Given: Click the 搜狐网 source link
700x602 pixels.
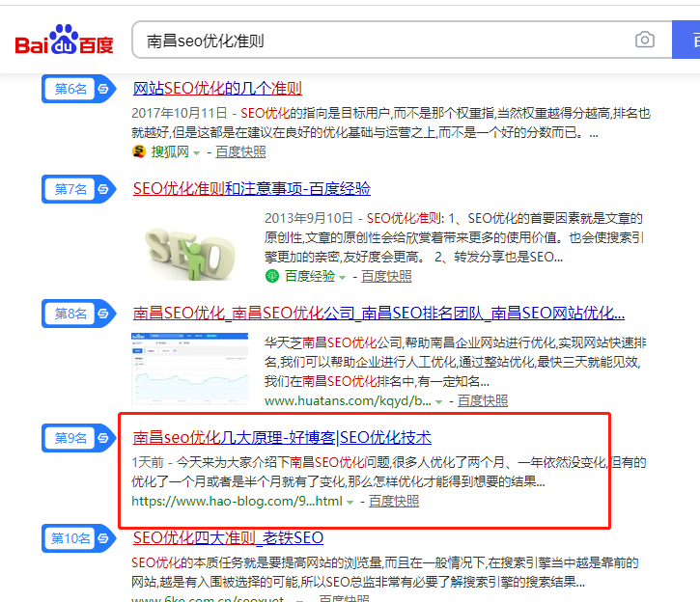Looking at the screenshot, I should pyautogui.click(x=170, y=152).
